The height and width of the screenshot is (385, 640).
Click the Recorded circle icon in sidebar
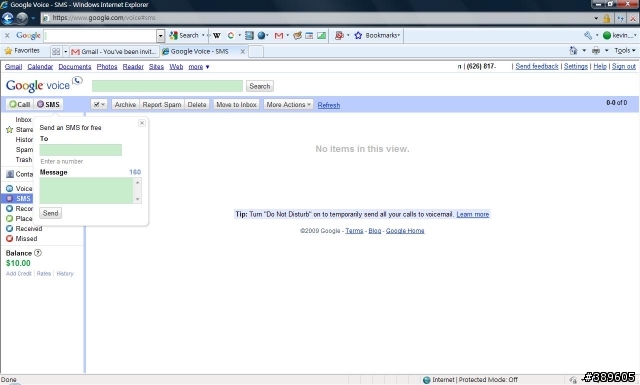pos(9,209)
